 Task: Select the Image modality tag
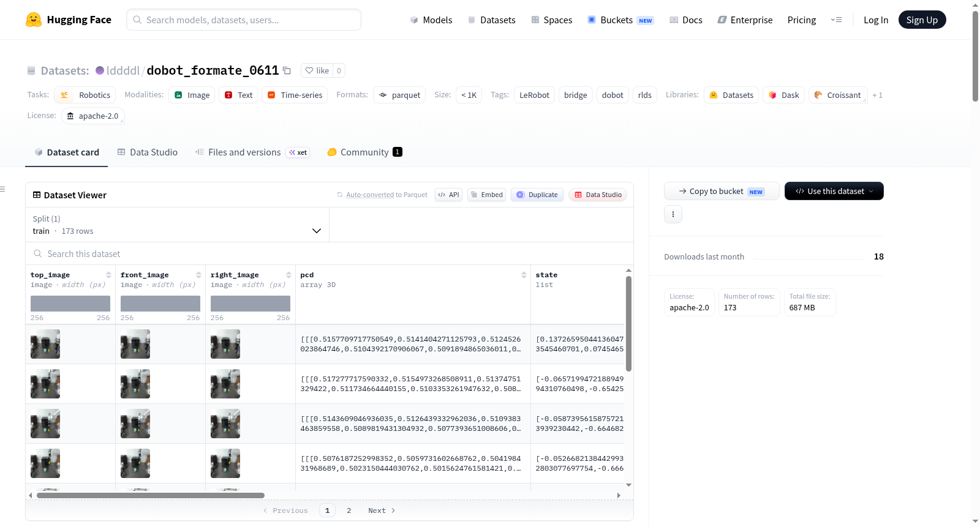point(192,95)
